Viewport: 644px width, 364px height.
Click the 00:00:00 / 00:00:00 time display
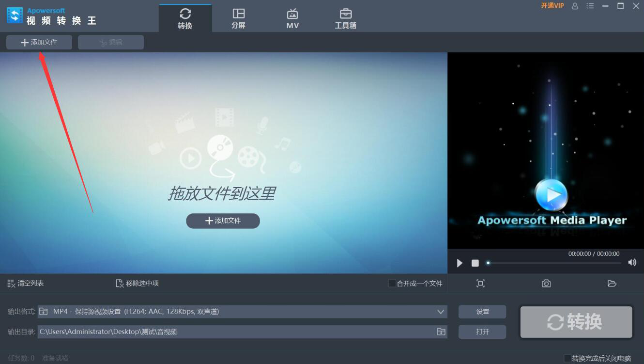[594, 253]
